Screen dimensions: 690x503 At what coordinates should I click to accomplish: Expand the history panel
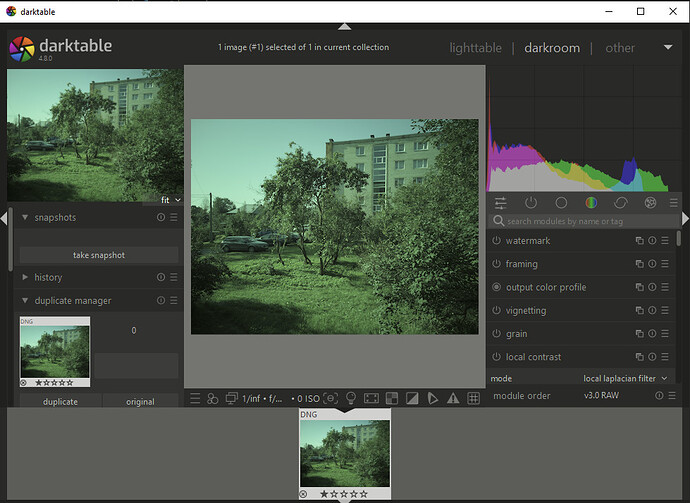tap(48, 277)
